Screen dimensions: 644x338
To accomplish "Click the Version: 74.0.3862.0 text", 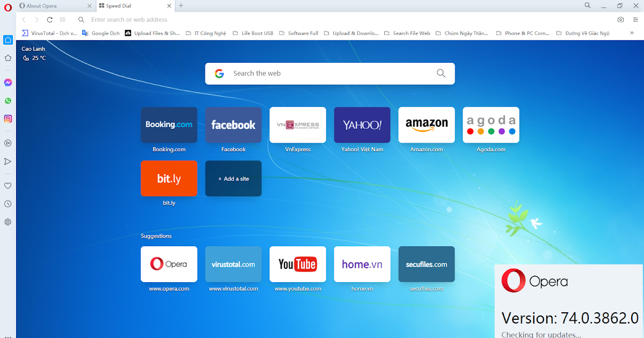I will pyautogui.click(x=570, y=318).
